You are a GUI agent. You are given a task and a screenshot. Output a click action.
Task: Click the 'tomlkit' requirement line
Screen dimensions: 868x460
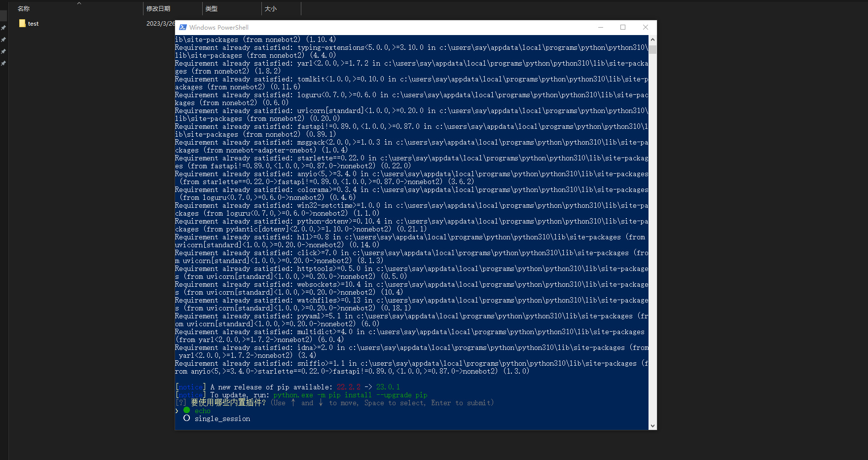[411, 83]
